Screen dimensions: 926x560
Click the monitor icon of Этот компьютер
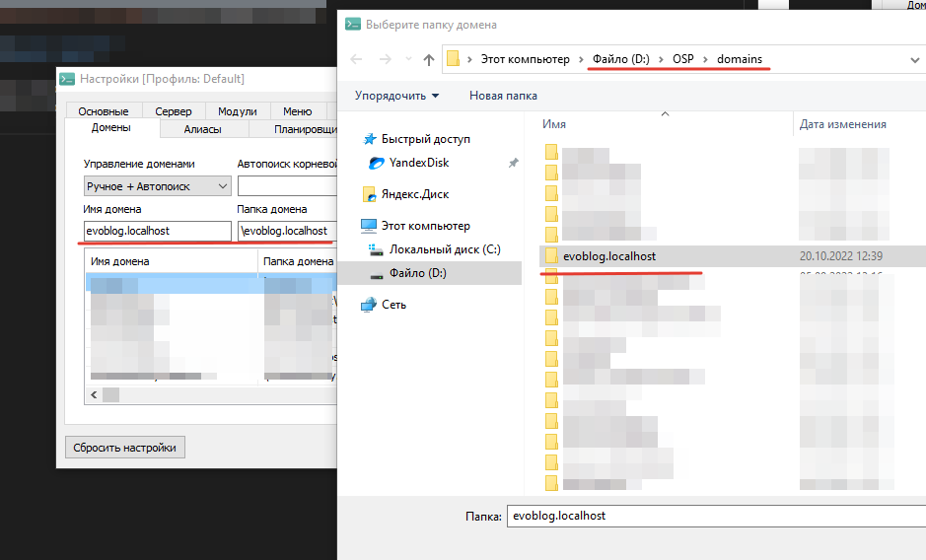coord(369,226)
